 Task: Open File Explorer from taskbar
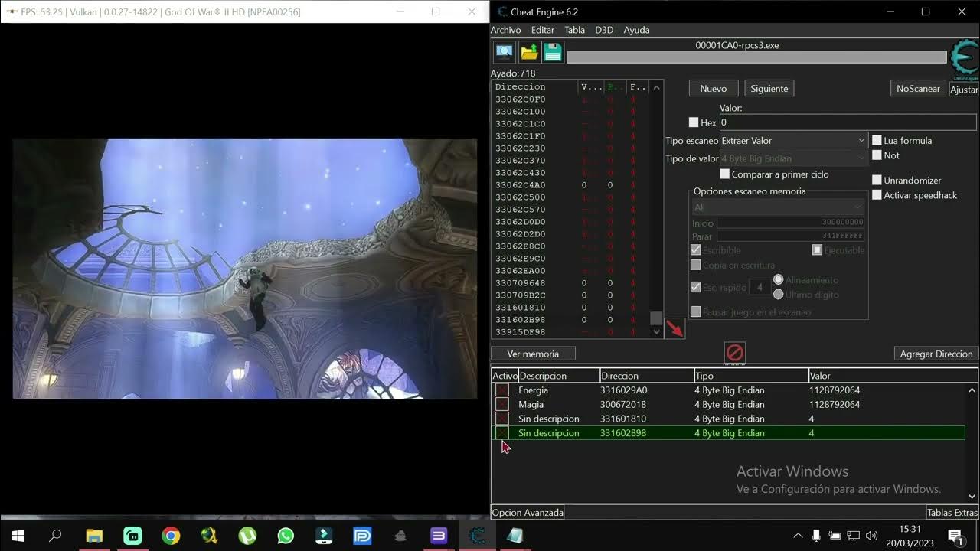94,536
